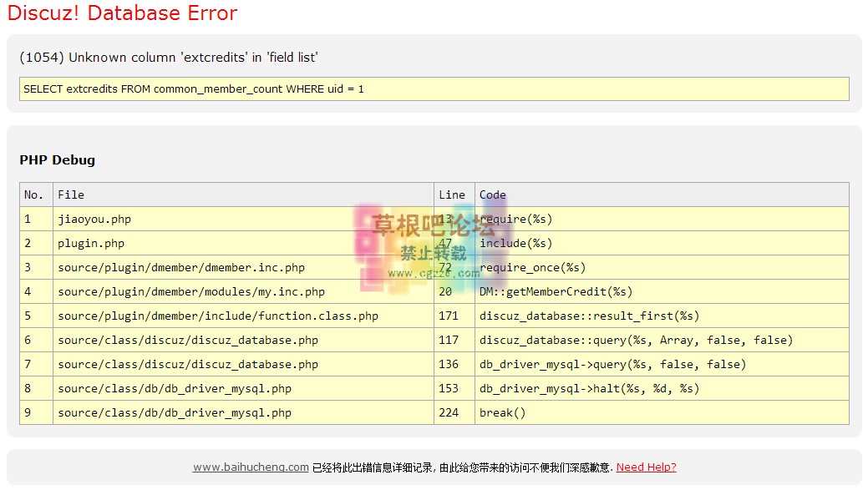Click the Code column header

493,194
